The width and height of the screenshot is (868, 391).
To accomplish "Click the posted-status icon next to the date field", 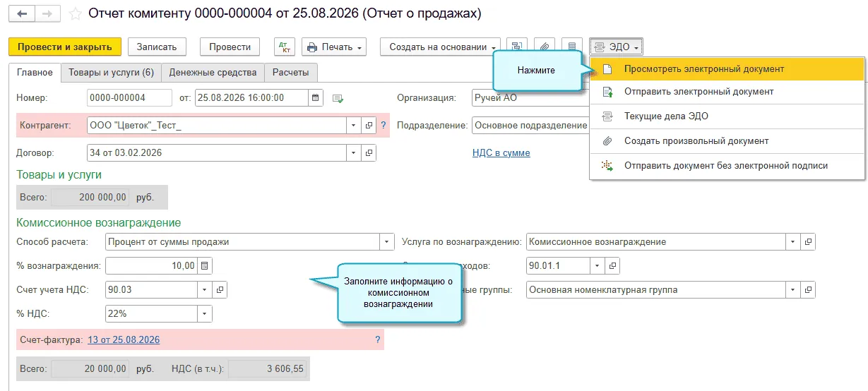I will (338, 98).
